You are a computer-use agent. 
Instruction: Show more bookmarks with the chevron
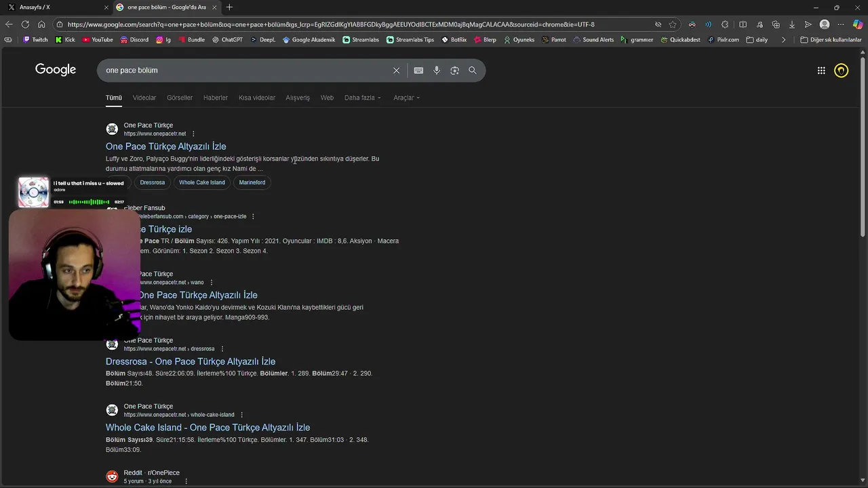coord(783,40)
